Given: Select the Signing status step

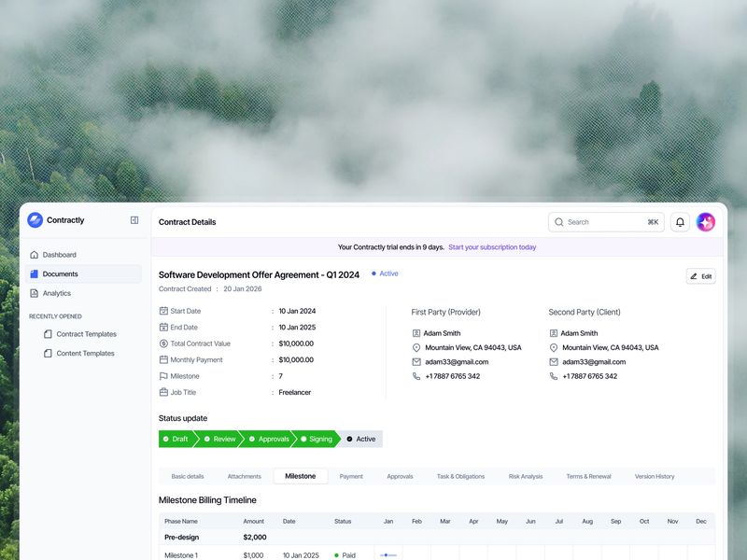Looking at the screenshot, I should click(x=317, y=439).
